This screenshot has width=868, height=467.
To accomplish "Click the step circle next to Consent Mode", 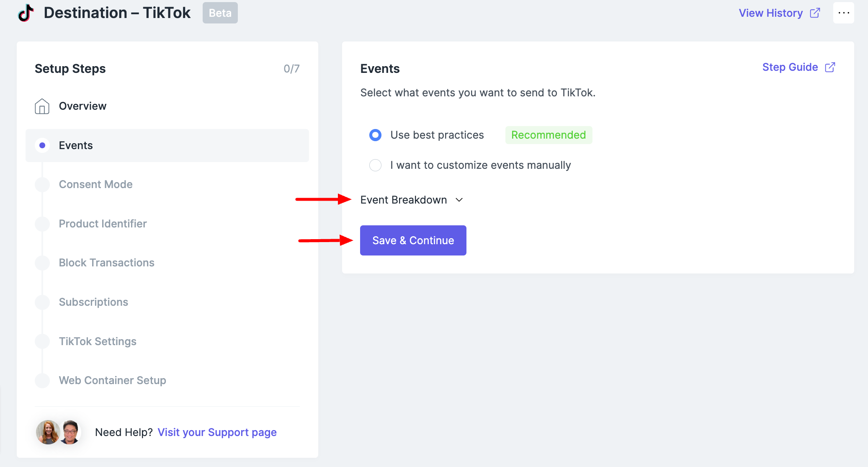I will tap(42, 184).
